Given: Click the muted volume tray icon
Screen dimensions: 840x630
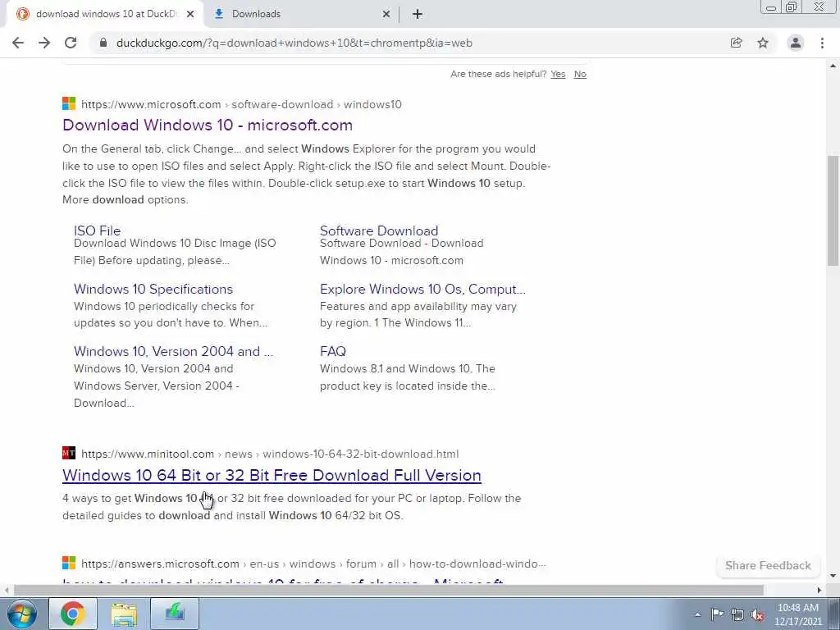Looking at the screenshot, I should [x=757, y=614].
